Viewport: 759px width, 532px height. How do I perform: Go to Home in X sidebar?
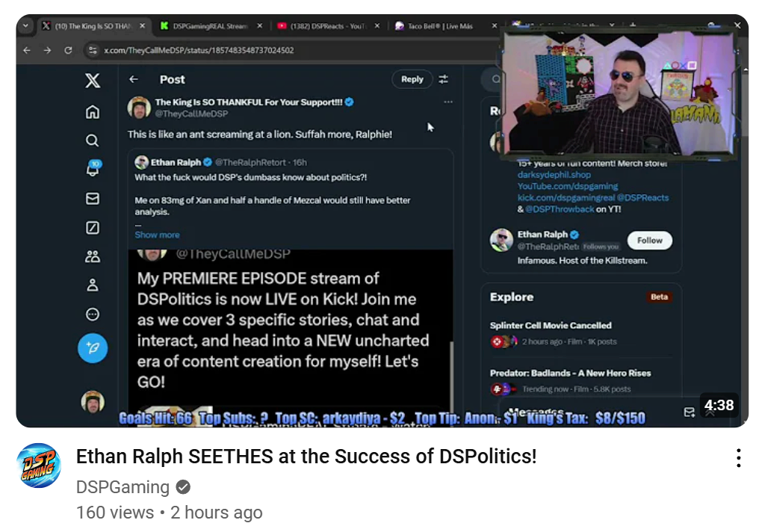93,112
